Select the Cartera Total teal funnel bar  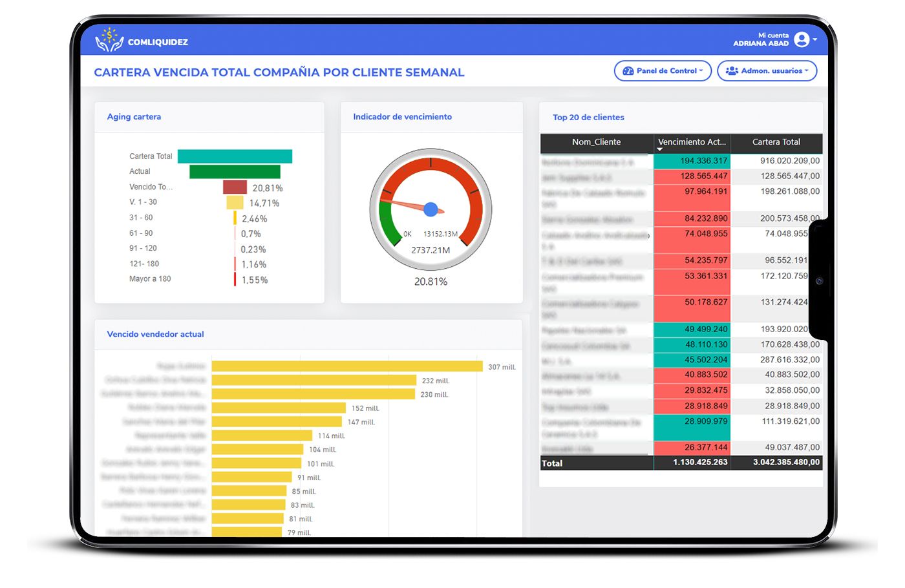(x=235, y=156)
